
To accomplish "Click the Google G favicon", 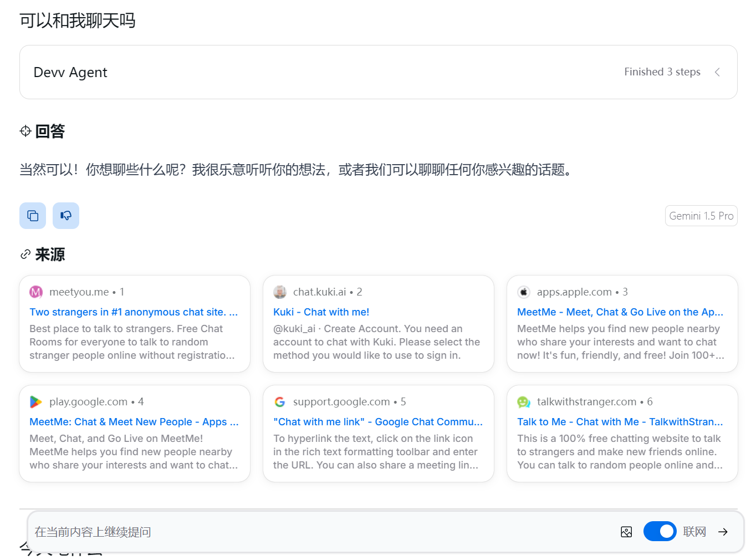I will click(x=280, y=401).
